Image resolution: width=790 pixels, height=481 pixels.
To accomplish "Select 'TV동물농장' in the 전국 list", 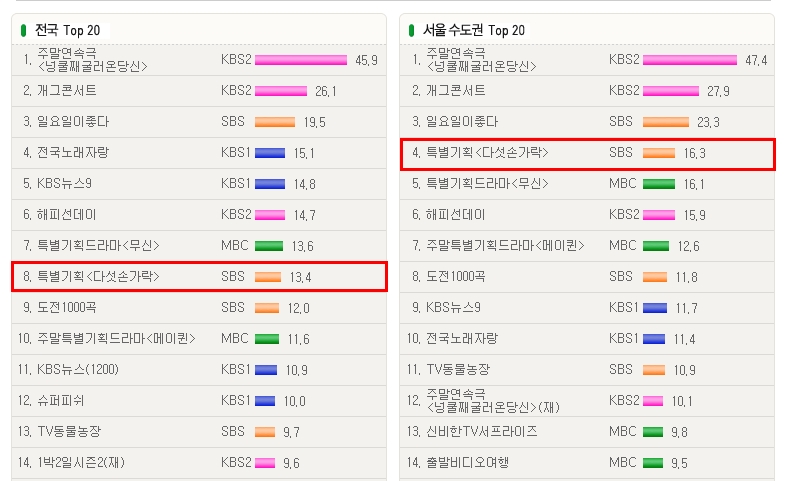I will (x=69, y=432).
